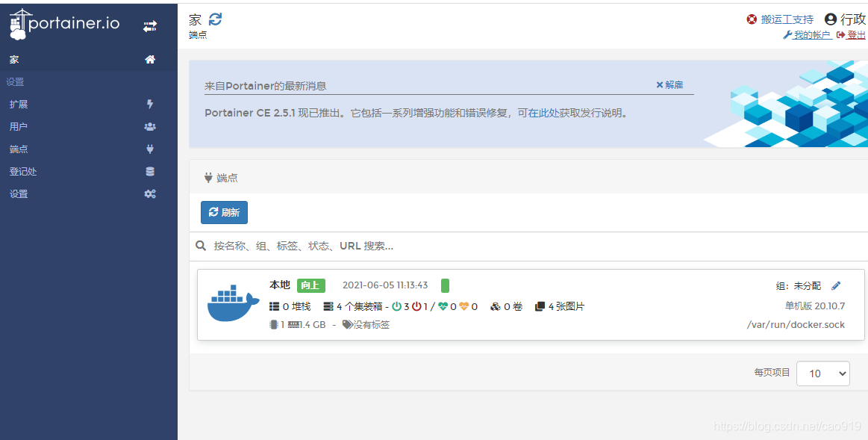Viewport: 868px width, 440px height.
Task: Open 登记处 in the sidebar menu
Action: pyautogui.click(x=89, y=171)
